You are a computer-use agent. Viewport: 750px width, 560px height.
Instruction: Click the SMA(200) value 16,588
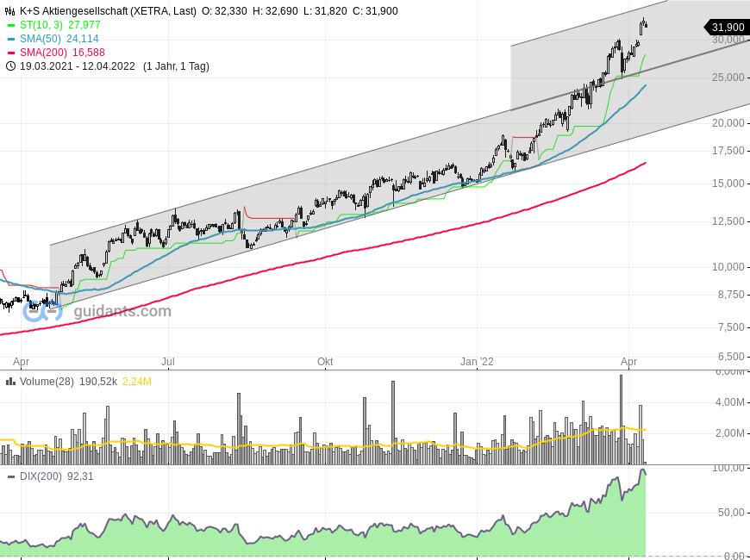pyautogui.click(x=89, y=53)
